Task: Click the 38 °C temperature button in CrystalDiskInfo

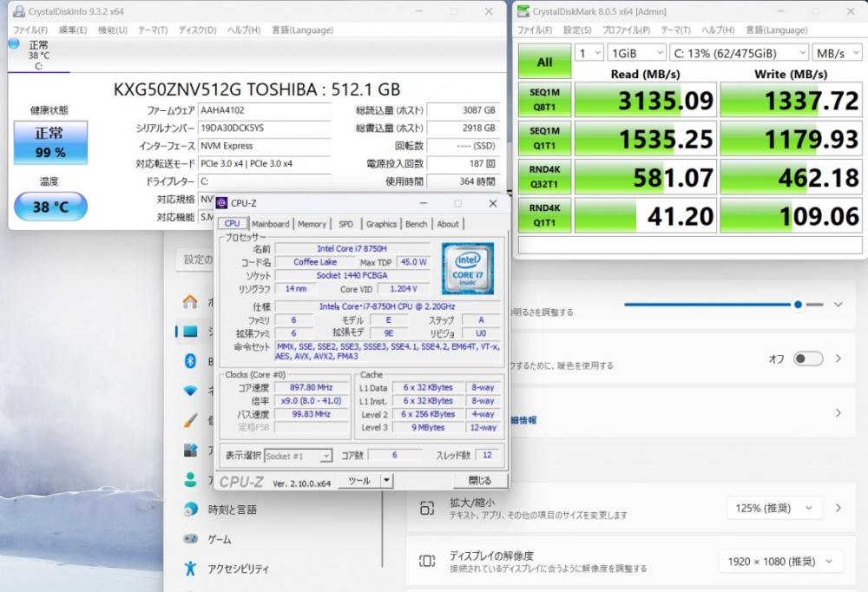Action: [x=50, y=207]
